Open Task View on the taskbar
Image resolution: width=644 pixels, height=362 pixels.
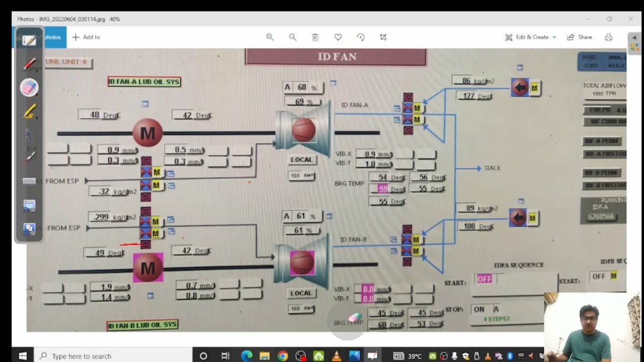tap(225, 356)
